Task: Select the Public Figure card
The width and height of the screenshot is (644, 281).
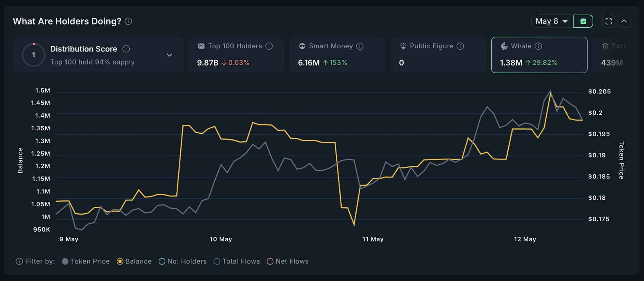Action: (438, 55)
